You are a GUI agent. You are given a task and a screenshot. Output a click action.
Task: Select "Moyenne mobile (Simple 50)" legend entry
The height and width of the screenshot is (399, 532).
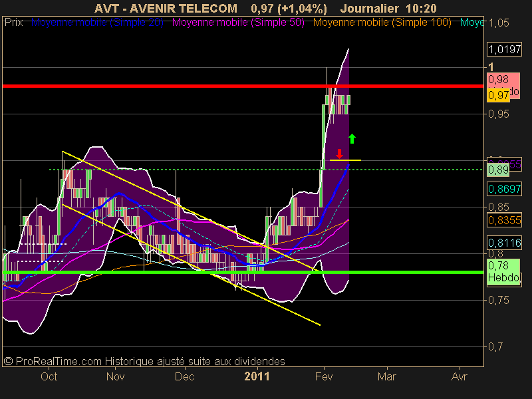(238, 23)
